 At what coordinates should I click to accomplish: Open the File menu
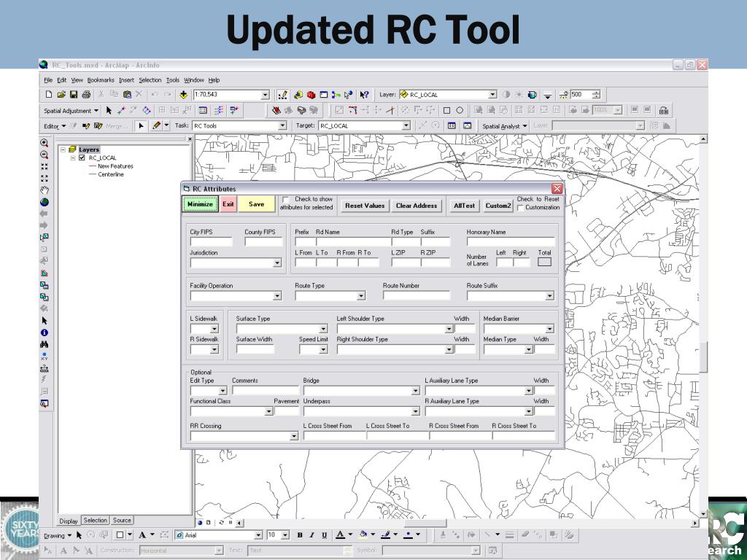48,80
